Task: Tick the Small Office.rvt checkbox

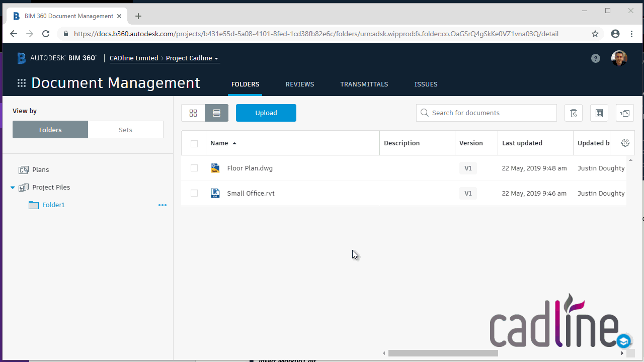Action: click(x=194, y=193)
